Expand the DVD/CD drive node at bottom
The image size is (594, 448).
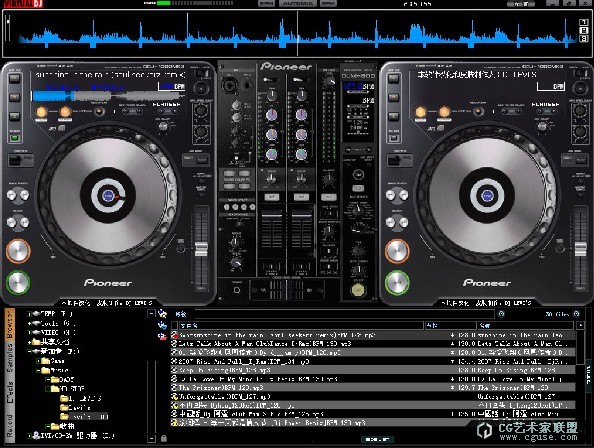[x=30, y=436]
